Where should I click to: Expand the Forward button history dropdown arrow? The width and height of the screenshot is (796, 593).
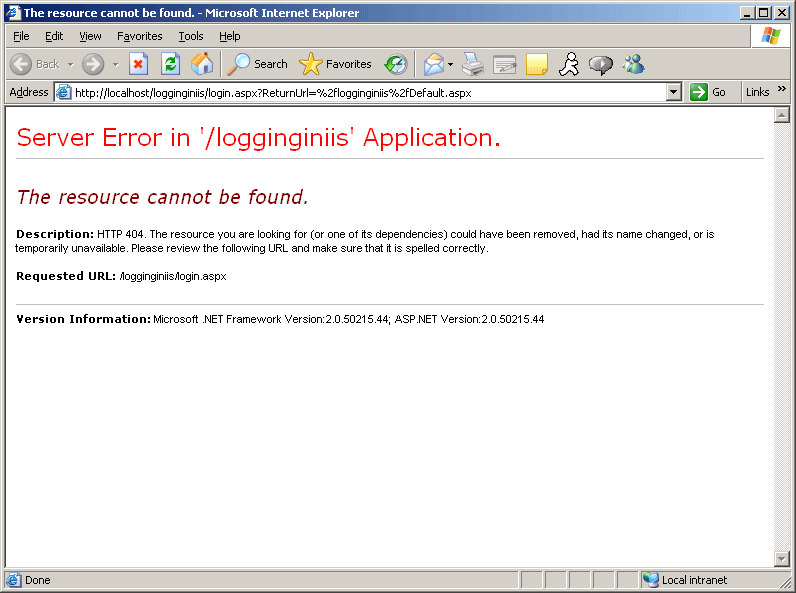(x=115, y=64)
